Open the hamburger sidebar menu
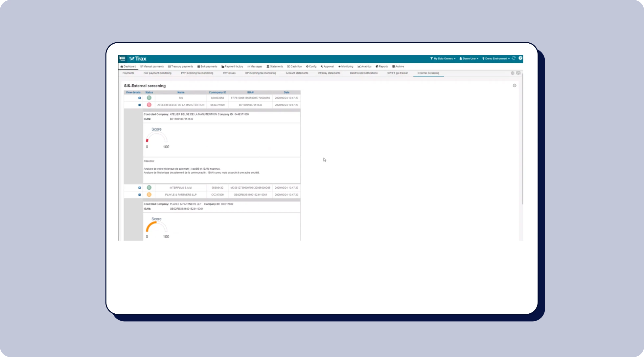The width and height of the screenshot is (644, 357). [123, 59]
